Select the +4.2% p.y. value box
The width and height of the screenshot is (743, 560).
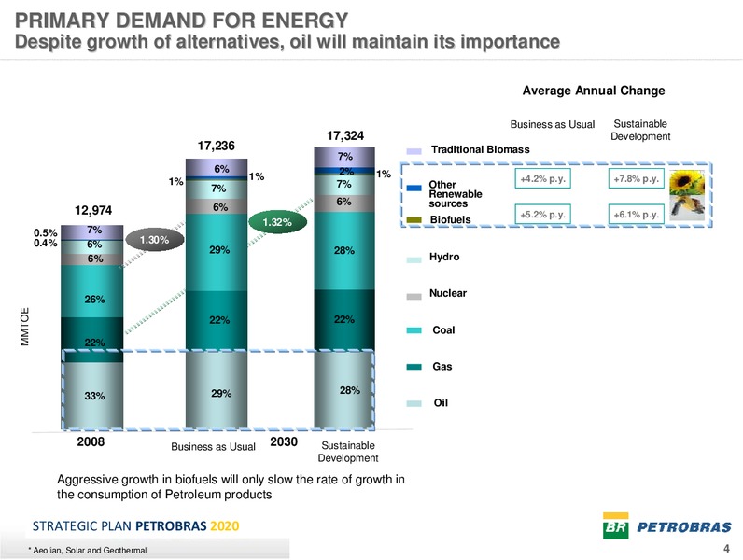click(x=542, y=178)
